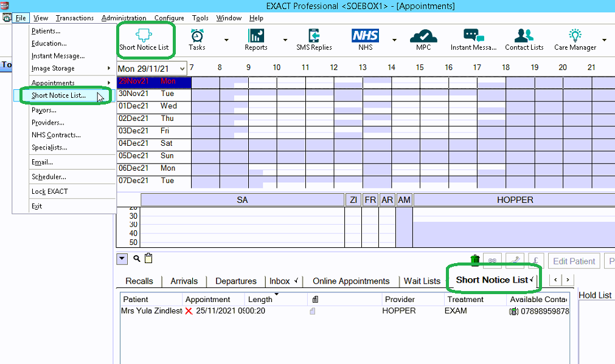Open the Tools menu
The width and height of the screenshot is (615, 364).
pyautogui.click(x=200, y=18)
